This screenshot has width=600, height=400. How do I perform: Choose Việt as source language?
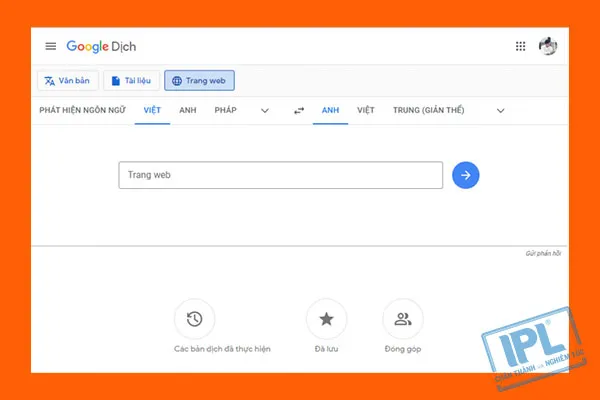point(152,110)
